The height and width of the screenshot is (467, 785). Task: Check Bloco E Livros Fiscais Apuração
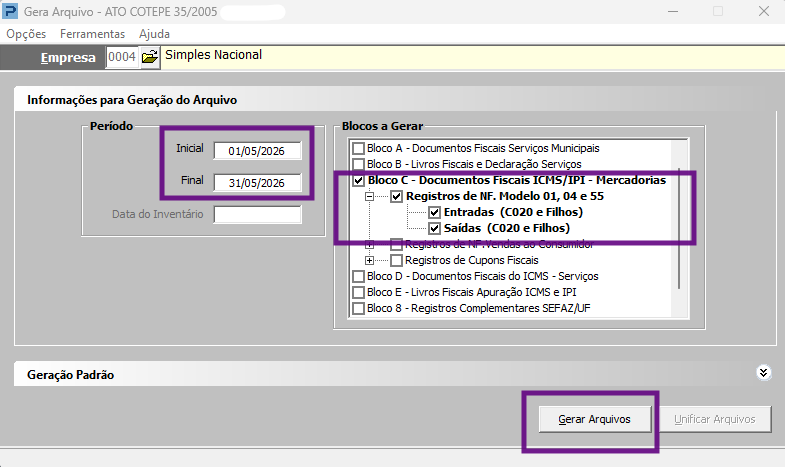coord(358,293)
